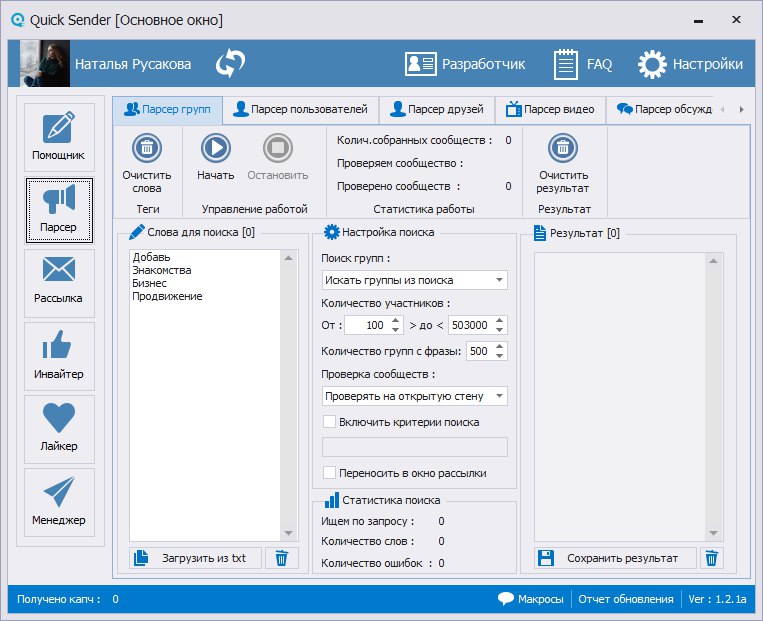Open the Менеджер paper plane section
The width and height of the screenshot is (763, 621).
click(59, 502)
